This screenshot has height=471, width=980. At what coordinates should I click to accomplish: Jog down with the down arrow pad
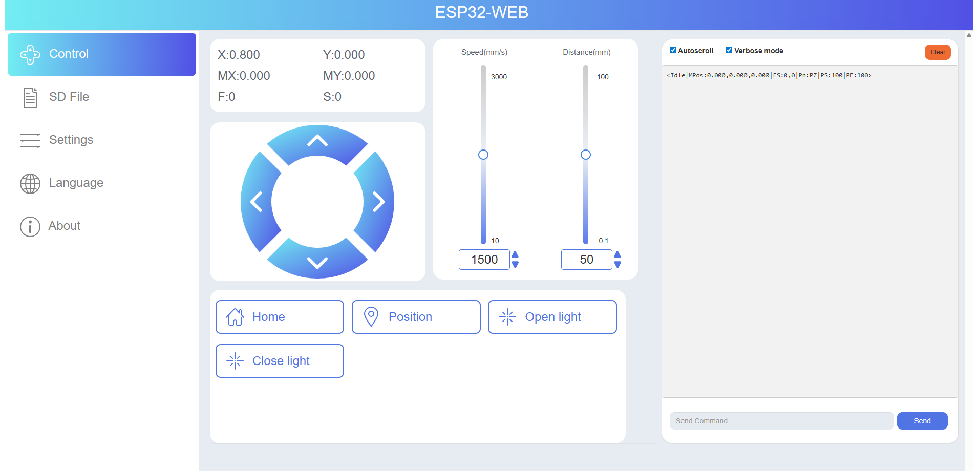[x=317, y=262]
